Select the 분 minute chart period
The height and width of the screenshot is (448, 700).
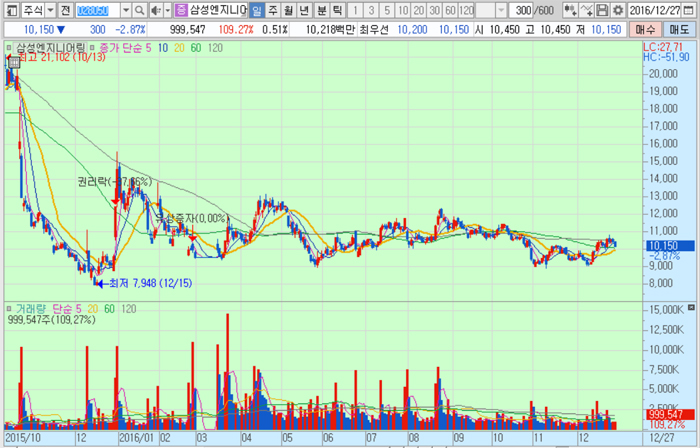(x=321, y=10)
